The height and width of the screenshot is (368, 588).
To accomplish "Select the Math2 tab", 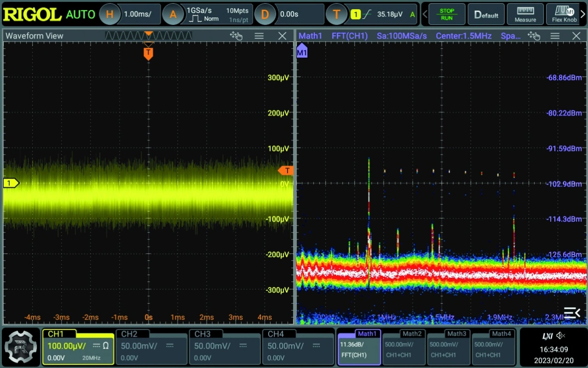I will [x=403, y=347].
